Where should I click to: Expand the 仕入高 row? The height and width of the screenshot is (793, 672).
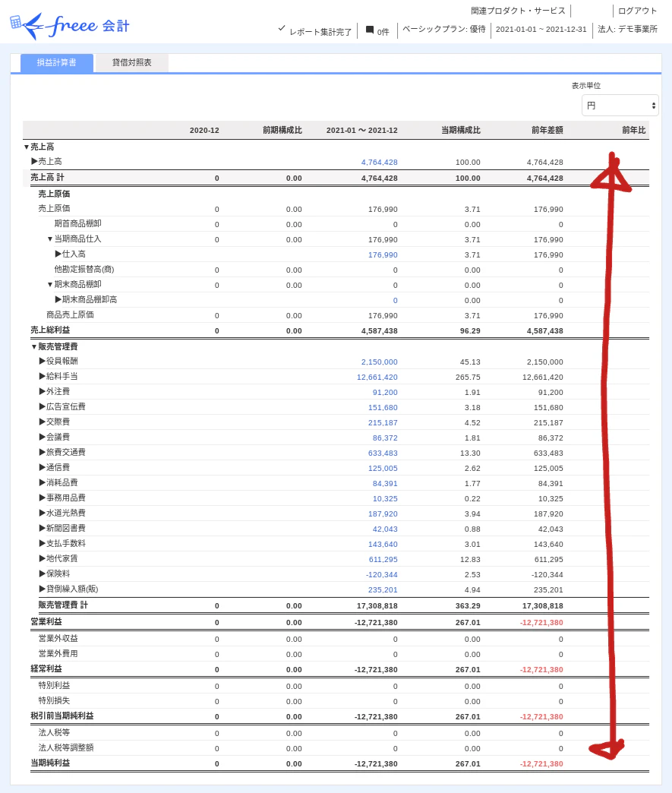[x=58, y=254]
